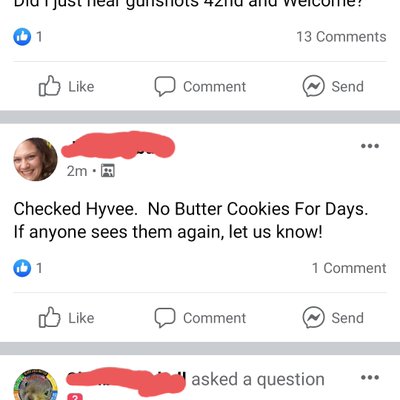Screen dimensions: 400x400
Task: Show the like reaction on cookies post
Action: coord(28,268)
